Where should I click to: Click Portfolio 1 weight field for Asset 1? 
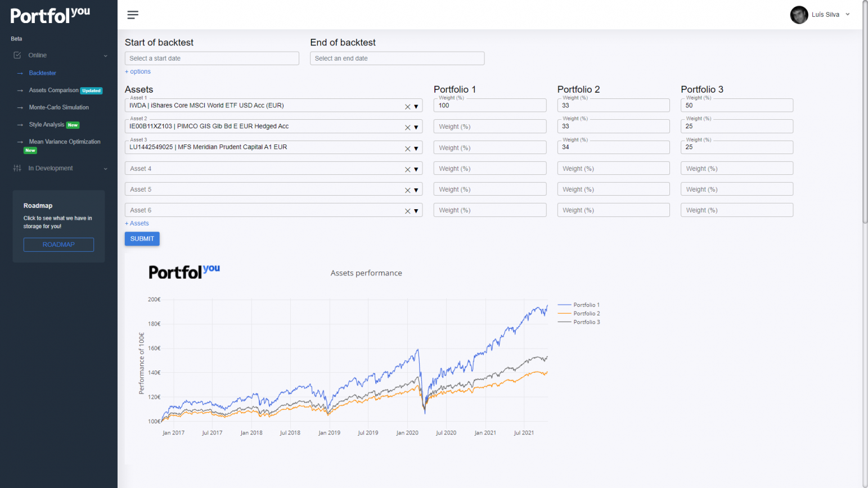490,105
